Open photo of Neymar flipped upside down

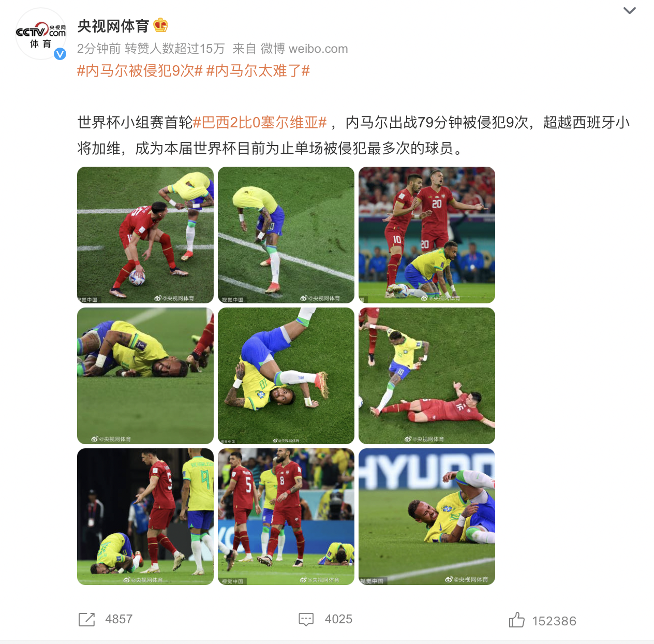tap(286, 376)
